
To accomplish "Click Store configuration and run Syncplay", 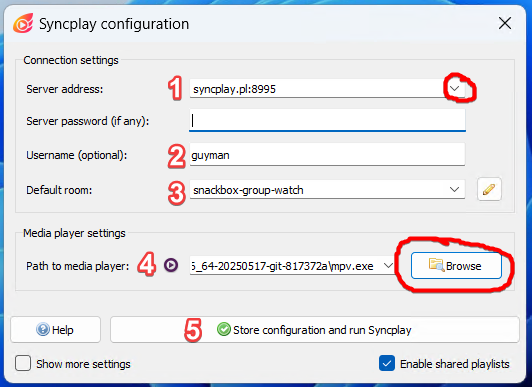I will pyautogui.click(x=315, y=329).
